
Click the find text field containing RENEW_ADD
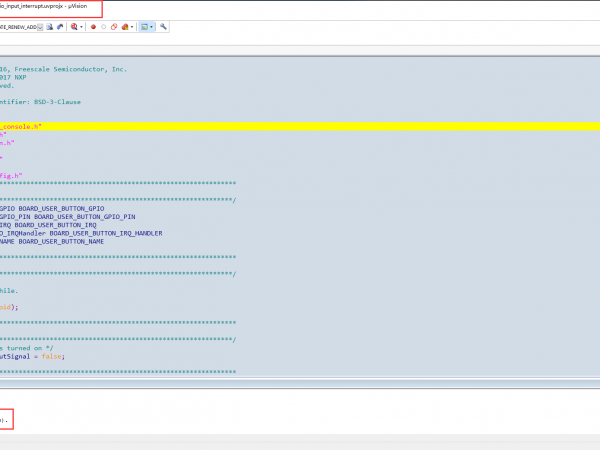18,27
